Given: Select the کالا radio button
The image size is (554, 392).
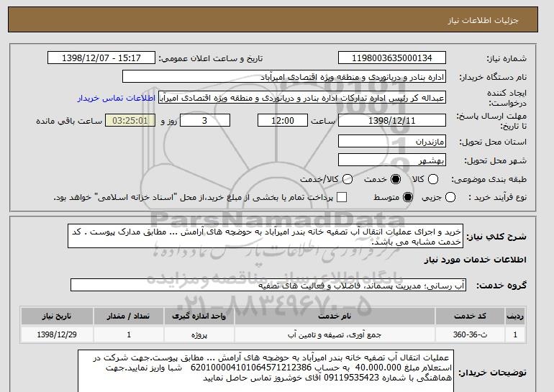Looking at the screenshot, I should [x=433, y=179].
